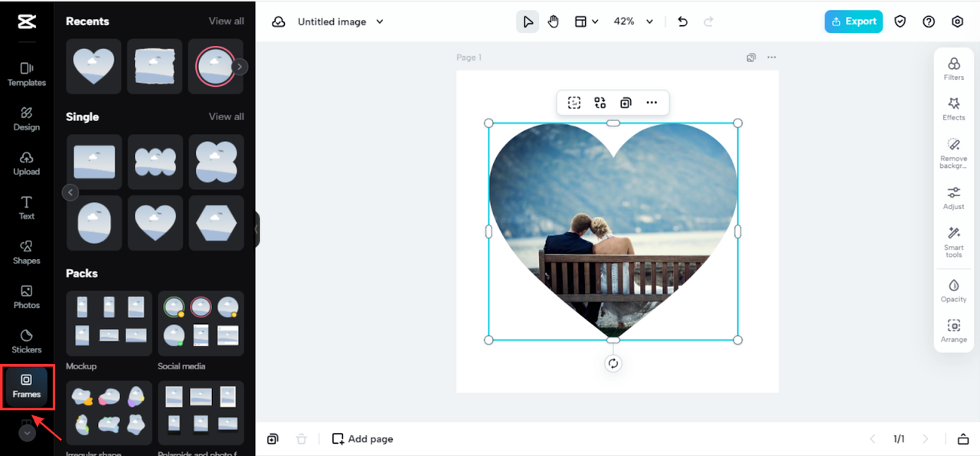Open the Effects panel

(x=954, y=108)
